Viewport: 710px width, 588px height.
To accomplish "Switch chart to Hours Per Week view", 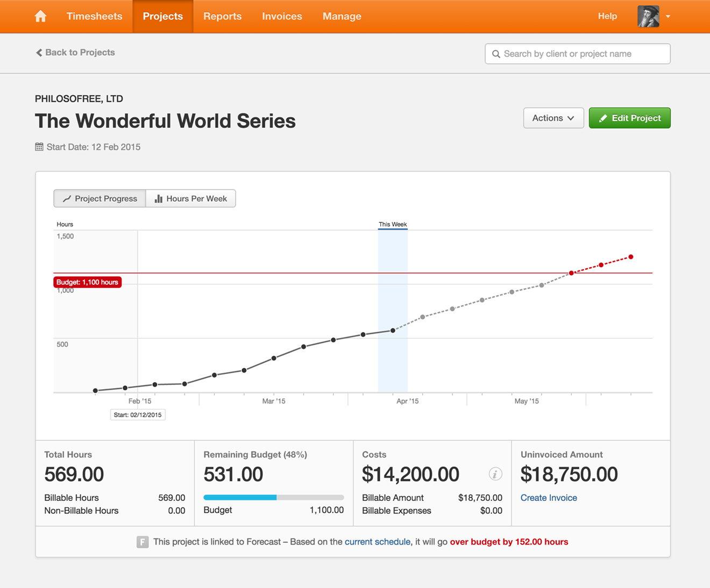I will pyautogui.click(x=191, y=198).
